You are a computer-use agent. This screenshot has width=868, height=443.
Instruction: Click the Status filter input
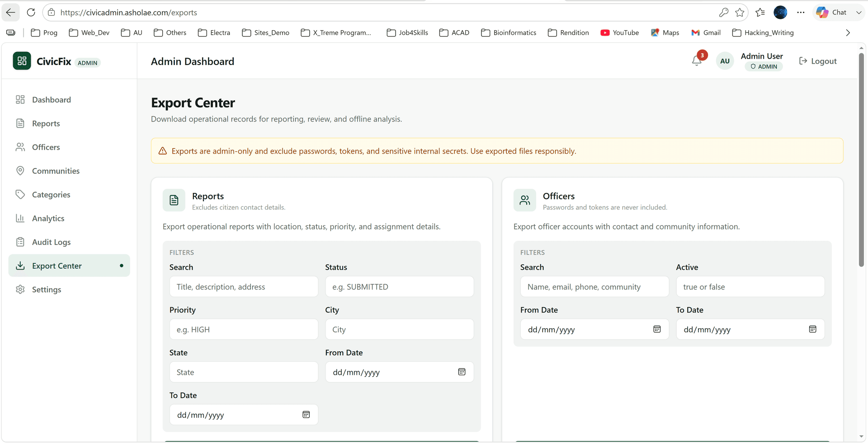(x=400, y=287)
